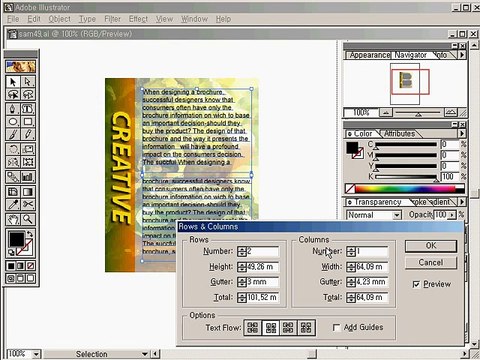Select the Type tool
Viewport: 480px width, 360px height.
tap(28, 109)
